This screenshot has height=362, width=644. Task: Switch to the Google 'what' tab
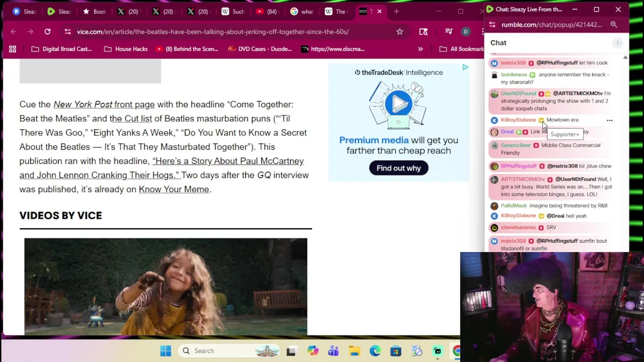[x=301, y=11]
